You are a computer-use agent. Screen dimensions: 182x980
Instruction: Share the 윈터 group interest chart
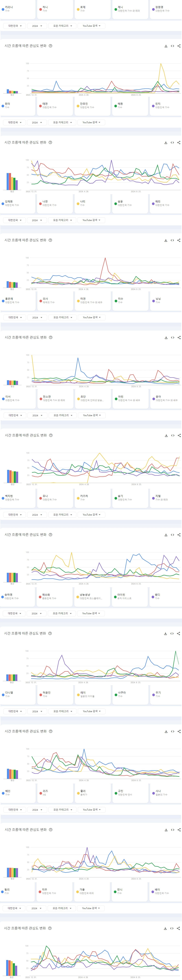[x=179, y=143]
